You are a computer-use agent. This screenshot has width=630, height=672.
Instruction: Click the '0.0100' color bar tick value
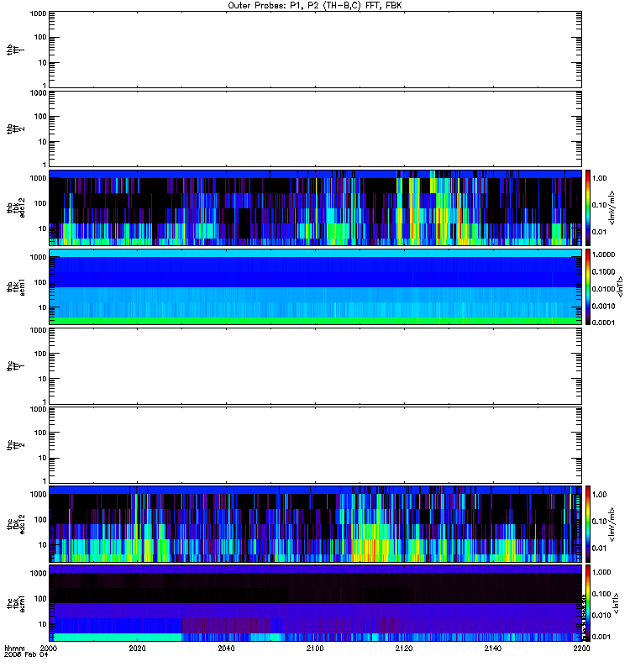pos(603,289)
